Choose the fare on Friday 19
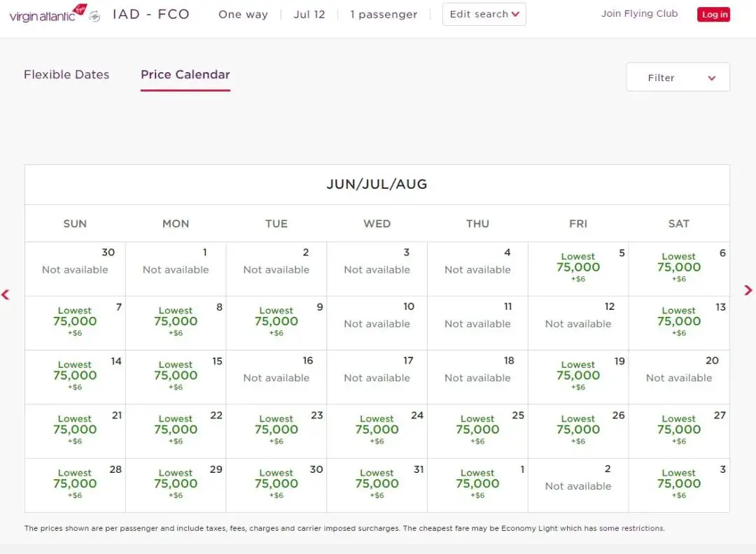The width and height of the screenshot is (756, 554). point(578,376)
